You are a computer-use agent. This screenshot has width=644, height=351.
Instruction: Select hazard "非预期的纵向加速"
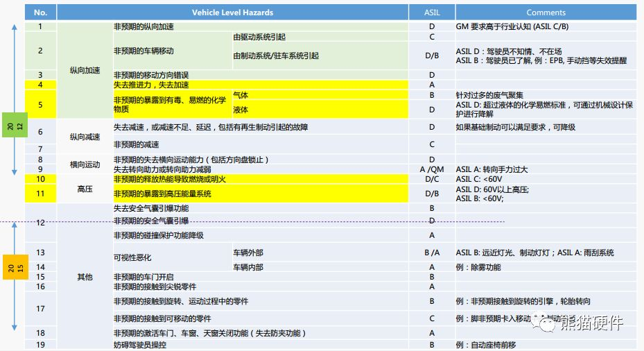[143, 27]
